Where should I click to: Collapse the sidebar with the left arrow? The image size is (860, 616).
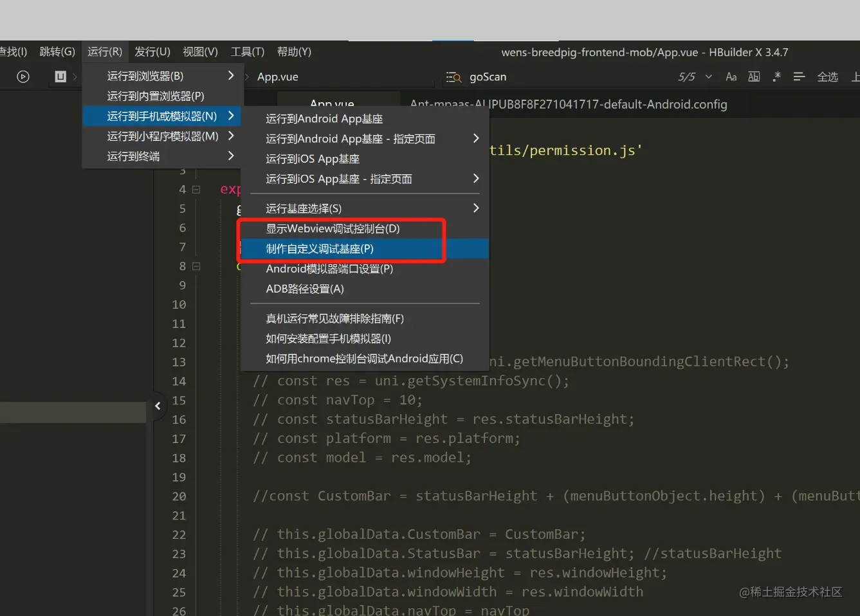pos(158,406)
